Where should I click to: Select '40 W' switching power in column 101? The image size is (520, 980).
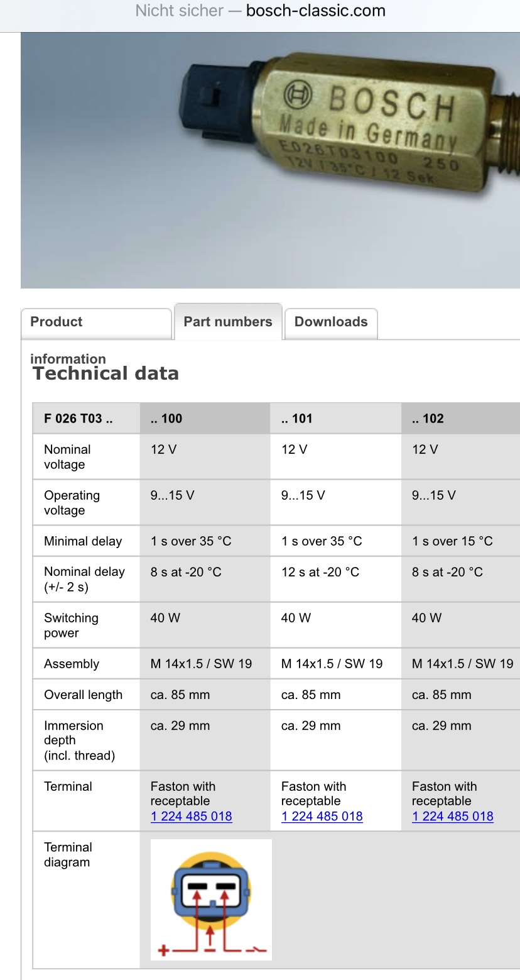pyautogui.click(x=296, y=618)
